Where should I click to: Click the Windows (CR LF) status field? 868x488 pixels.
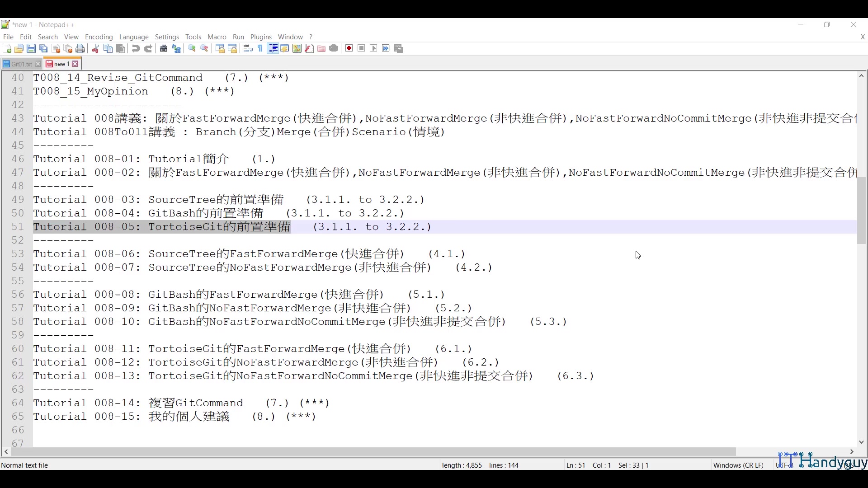click(738, 465)
